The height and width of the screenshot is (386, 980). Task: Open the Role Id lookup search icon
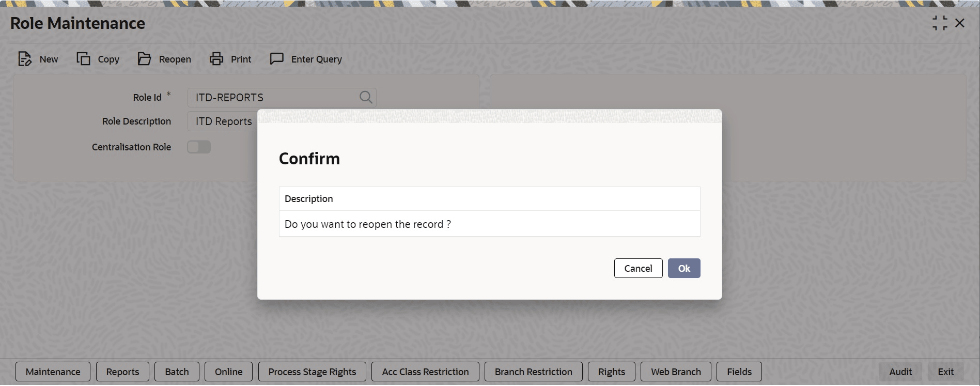coord(366,97)
